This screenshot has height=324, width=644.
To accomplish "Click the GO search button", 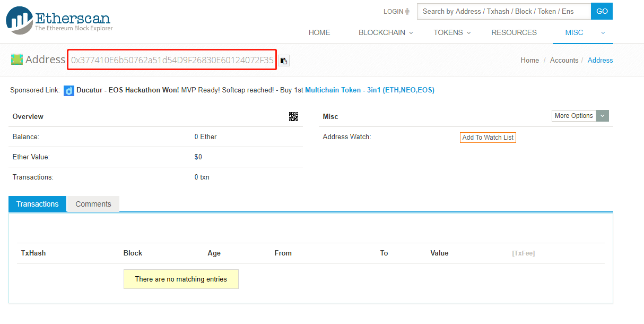I will [602, 11].
